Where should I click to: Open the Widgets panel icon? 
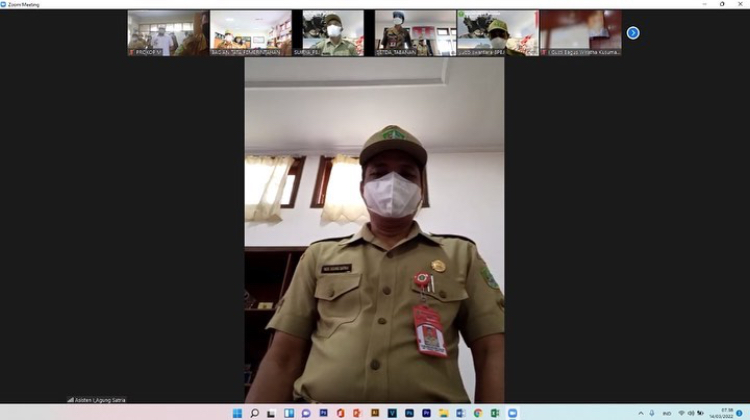pyautogui.click(x=289, y=412)
